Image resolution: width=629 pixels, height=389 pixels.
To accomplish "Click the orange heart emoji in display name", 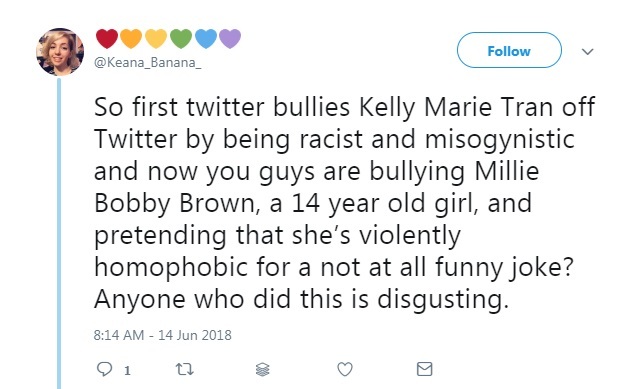I will click(131, 38).
